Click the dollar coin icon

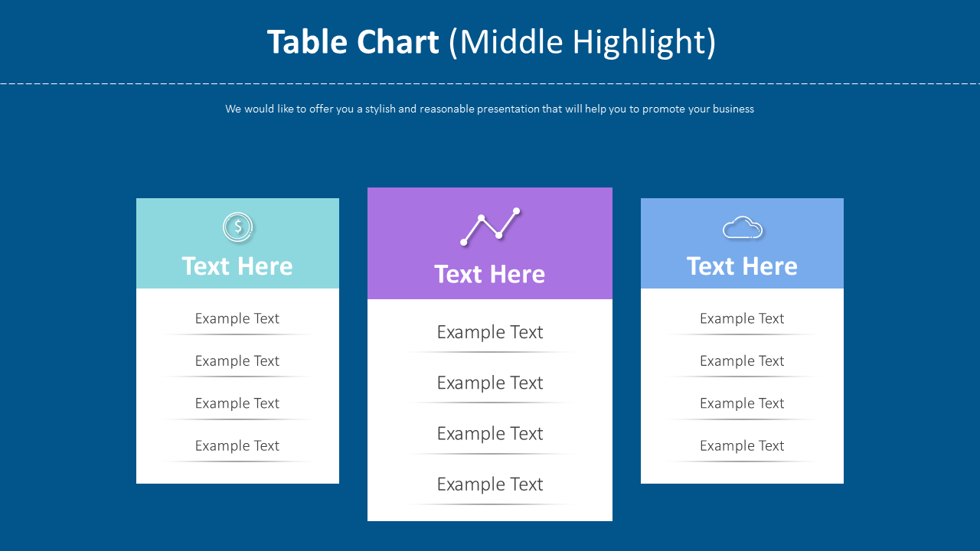coord(238,227)
